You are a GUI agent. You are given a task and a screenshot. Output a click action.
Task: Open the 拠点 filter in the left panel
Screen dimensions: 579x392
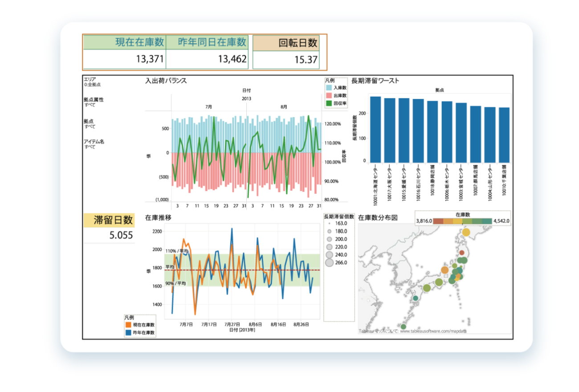point(89,123)
